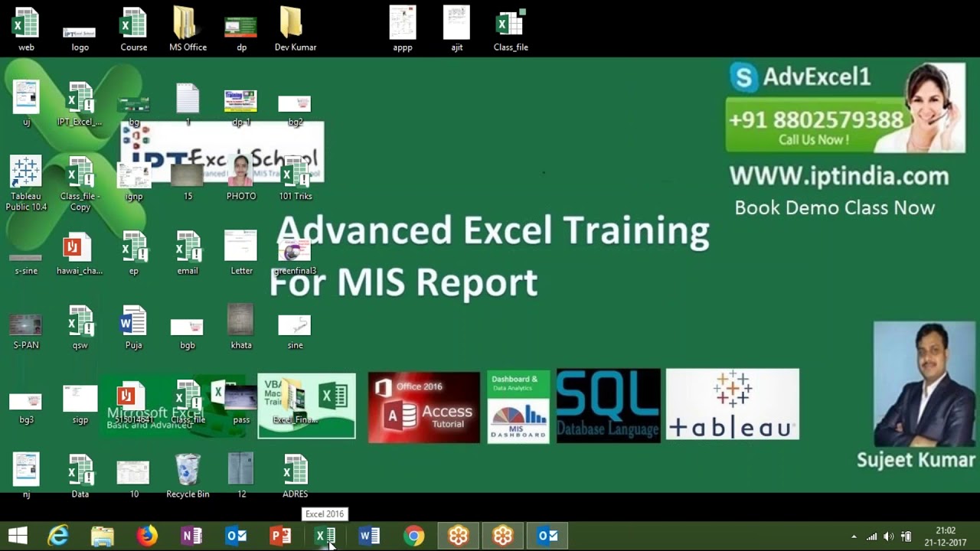This screenshot has width=980, height=551.
Task: Select the sigp file icon
Action: pos(80,406)
